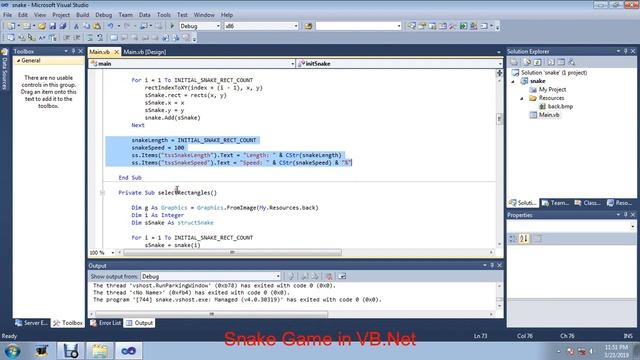The height and width of the screenshot is (360, 640).
Task: Open the Team Explorer tab
Action: click(x=555, y=203)
